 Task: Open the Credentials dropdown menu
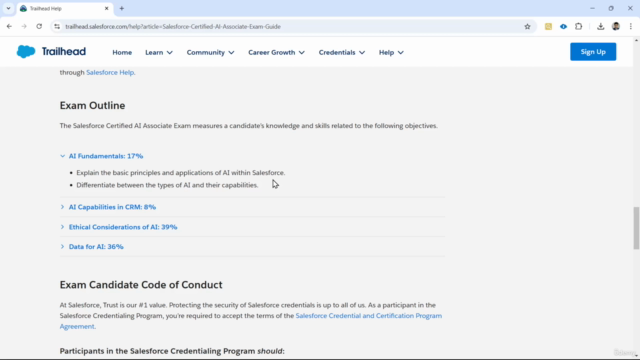click(x=342, y=52)
